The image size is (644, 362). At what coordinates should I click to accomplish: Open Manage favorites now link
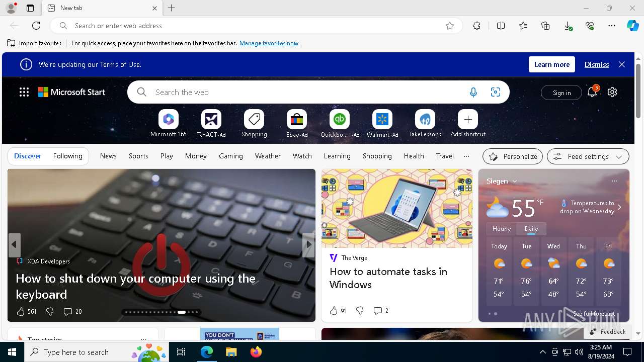click(269, 43)
